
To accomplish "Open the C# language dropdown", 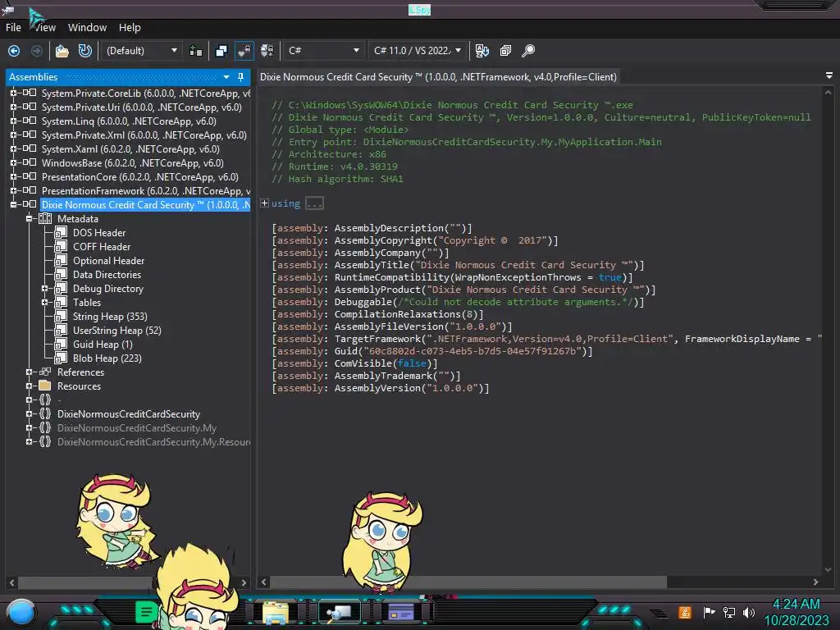I will click(323, 51).
